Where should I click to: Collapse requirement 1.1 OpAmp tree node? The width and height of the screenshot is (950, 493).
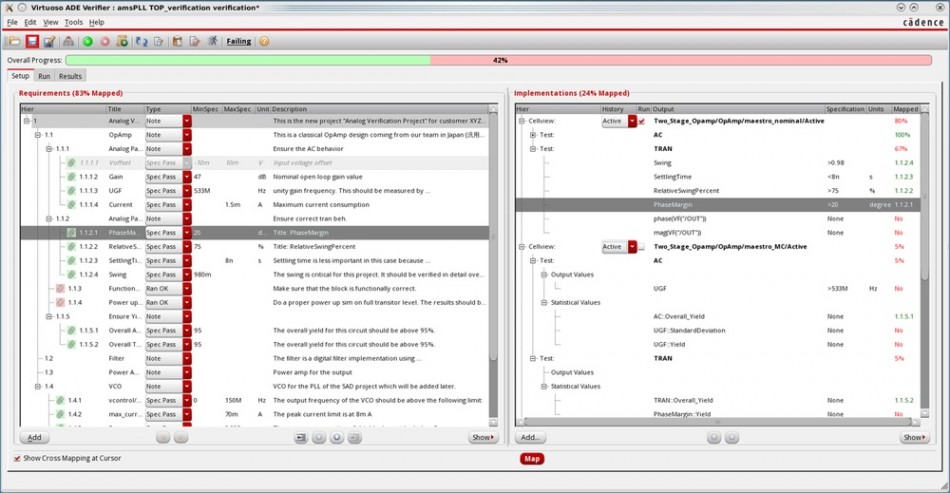(38, 135)
